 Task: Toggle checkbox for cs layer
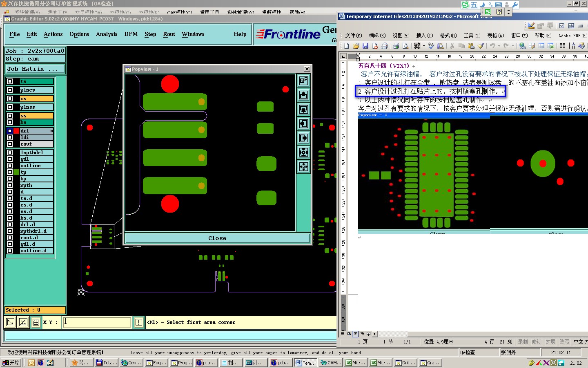point(10,99)
